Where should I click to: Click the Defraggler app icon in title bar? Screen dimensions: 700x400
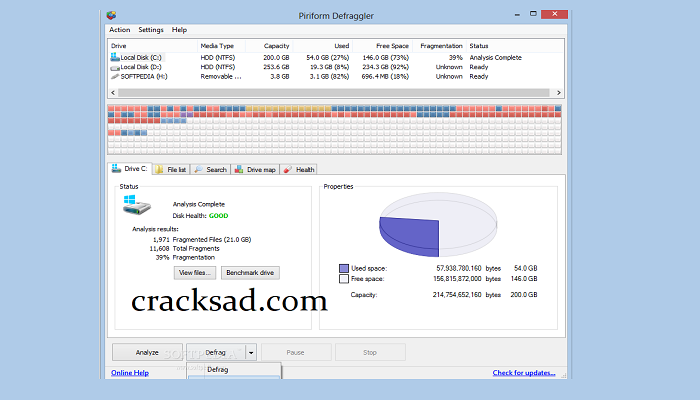(x=111, y=16)
